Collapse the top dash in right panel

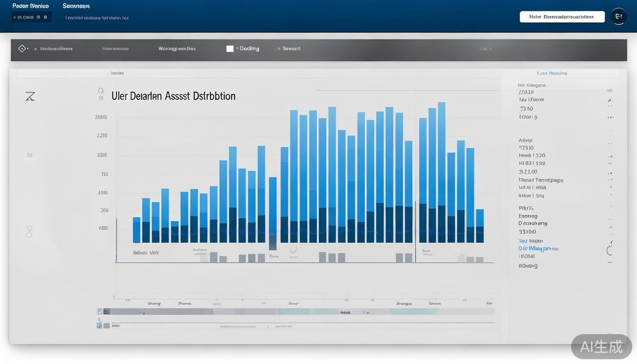tap(610, 90)
